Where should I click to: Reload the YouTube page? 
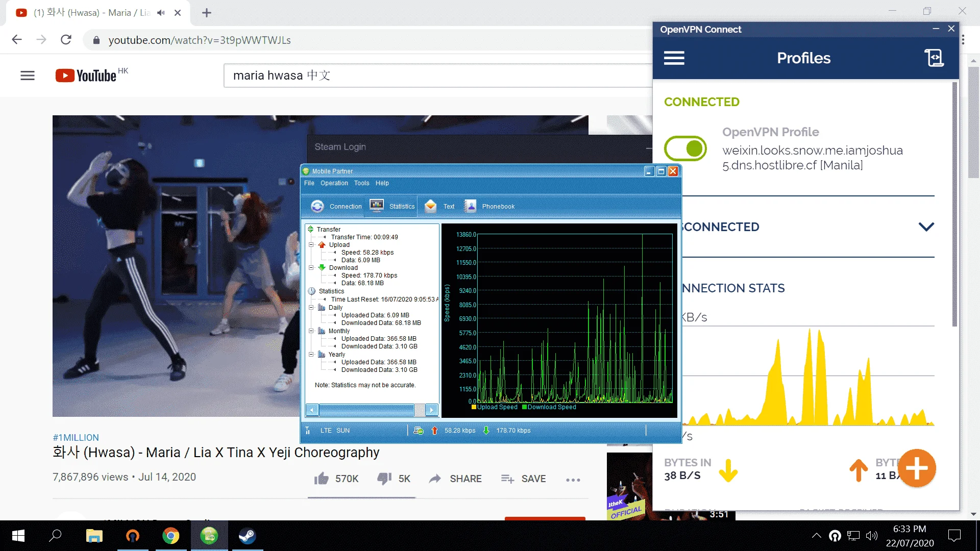click(x=66, y=40)
